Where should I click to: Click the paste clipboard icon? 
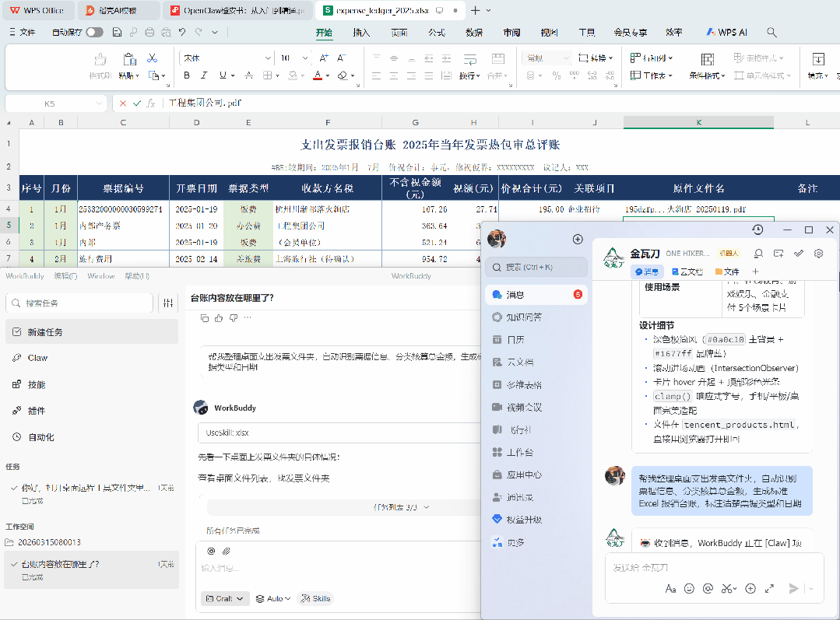pyautogui.click(x=129, y=59)
